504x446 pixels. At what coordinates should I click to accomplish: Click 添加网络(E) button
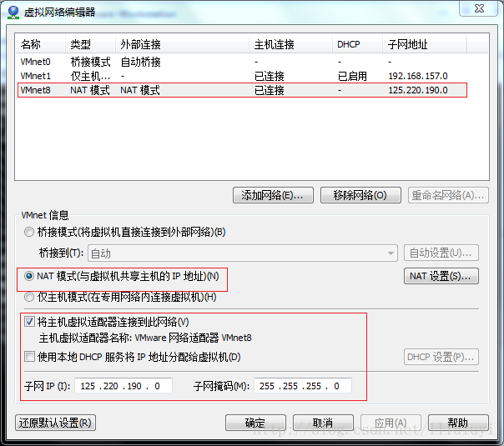[273, 195]
